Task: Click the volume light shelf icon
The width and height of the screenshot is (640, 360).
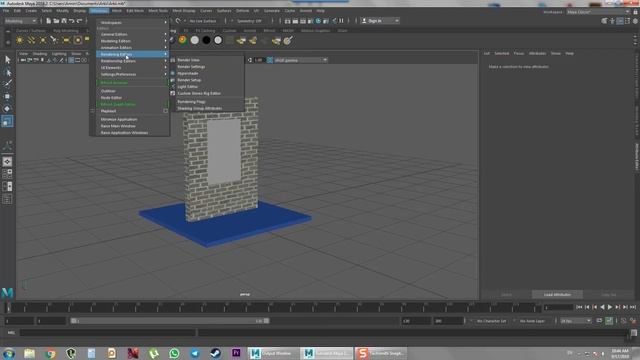Action: 78,40
